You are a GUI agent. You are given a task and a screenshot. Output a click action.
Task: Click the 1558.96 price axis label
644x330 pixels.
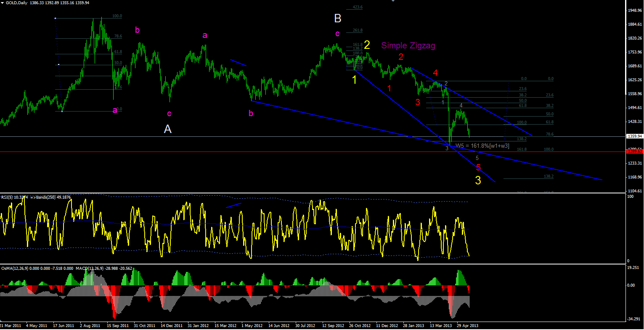[x=635, y=93]
